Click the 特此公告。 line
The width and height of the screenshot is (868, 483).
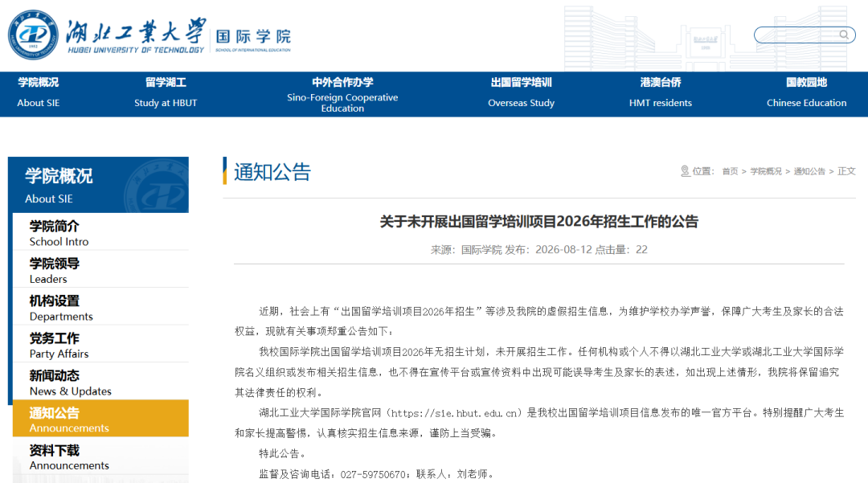[x=282, y=454]
